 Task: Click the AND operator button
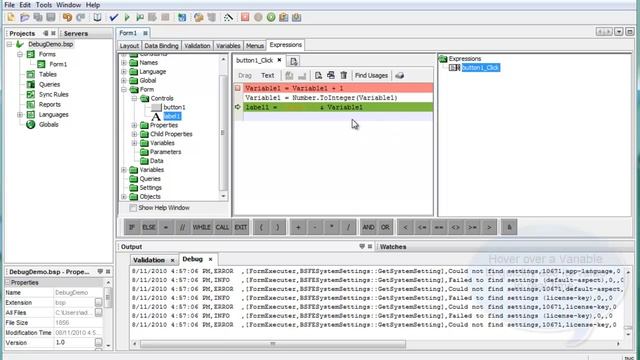(x=368, y=227)
